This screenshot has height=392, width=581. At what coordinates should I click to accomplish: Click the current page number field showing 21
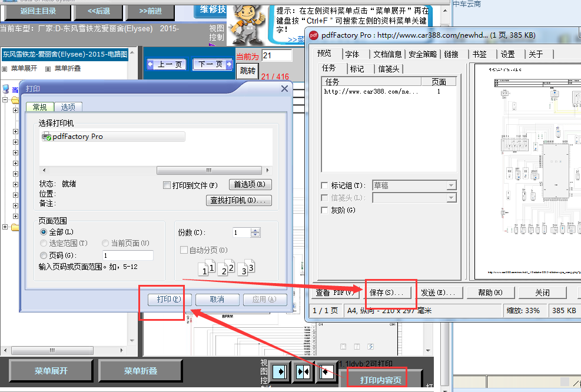(277, 55)
